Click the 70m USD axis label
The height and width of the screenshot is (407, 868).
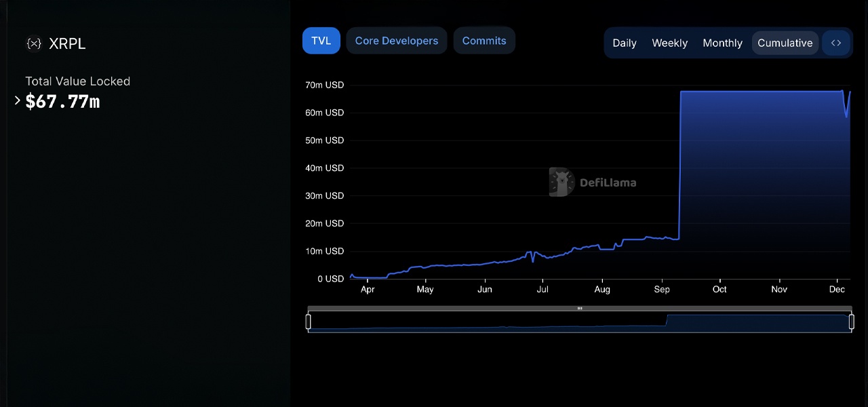[324, 85]
